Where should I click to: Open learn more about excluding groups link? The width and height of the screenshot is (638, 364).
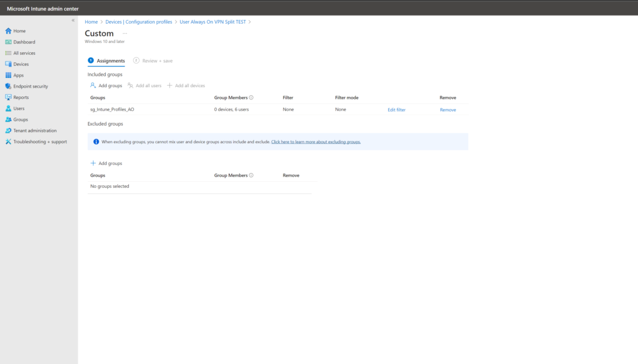316,142
